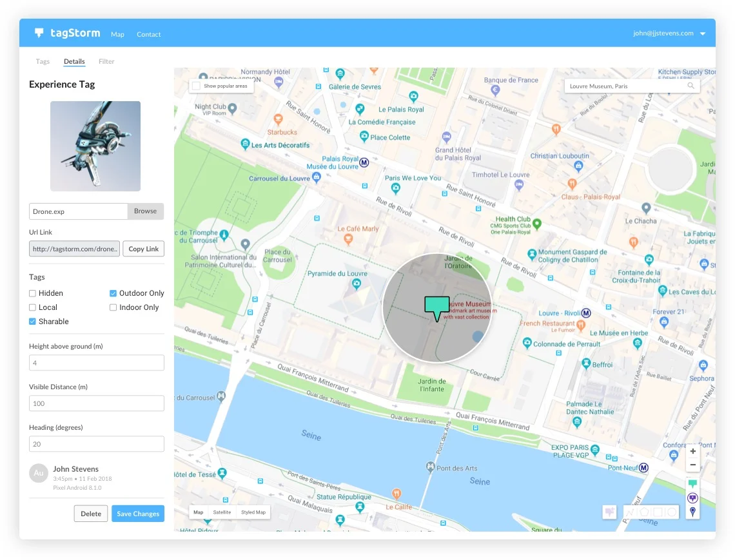Click the teal experience tag marker on map
Viewport: 735px width, 560px height.
pos(437,308)
